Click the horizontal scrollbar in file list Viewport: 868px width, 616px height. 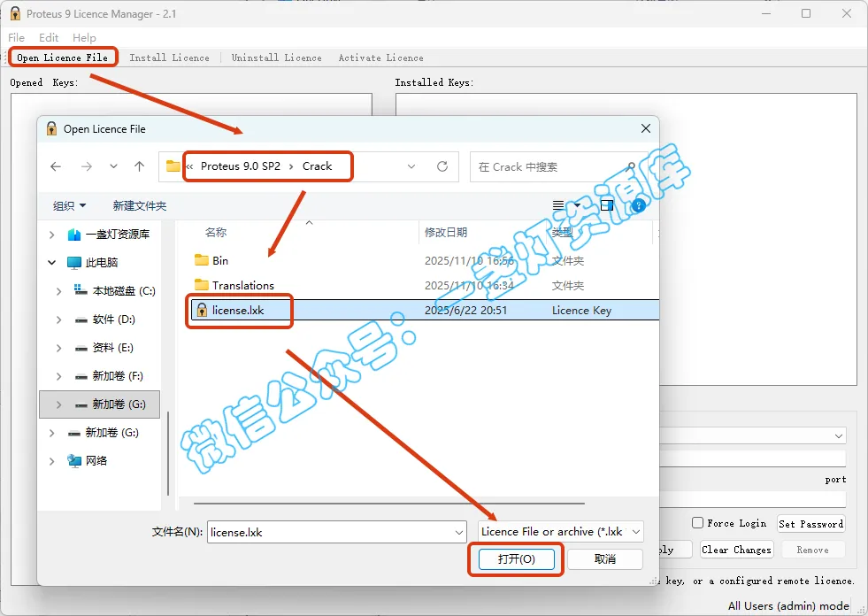point(389,504)
